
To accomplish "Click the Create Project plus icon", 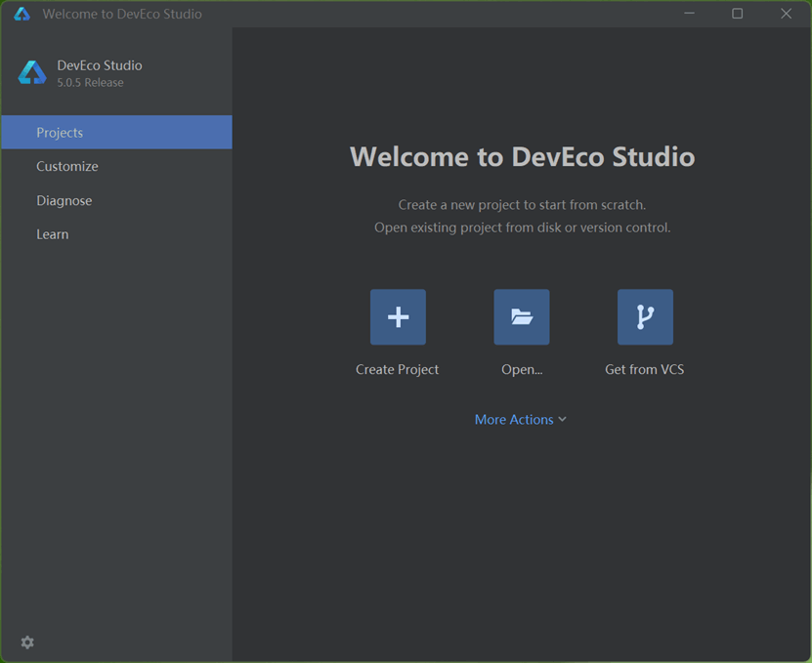I will [398, 316].
